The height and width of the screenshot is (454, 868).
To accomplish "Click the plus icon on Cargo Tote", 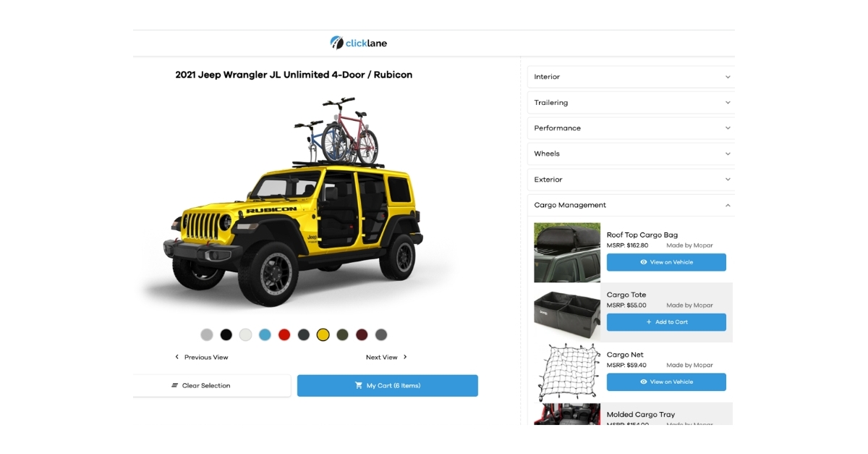I will [x=649, y=322].
